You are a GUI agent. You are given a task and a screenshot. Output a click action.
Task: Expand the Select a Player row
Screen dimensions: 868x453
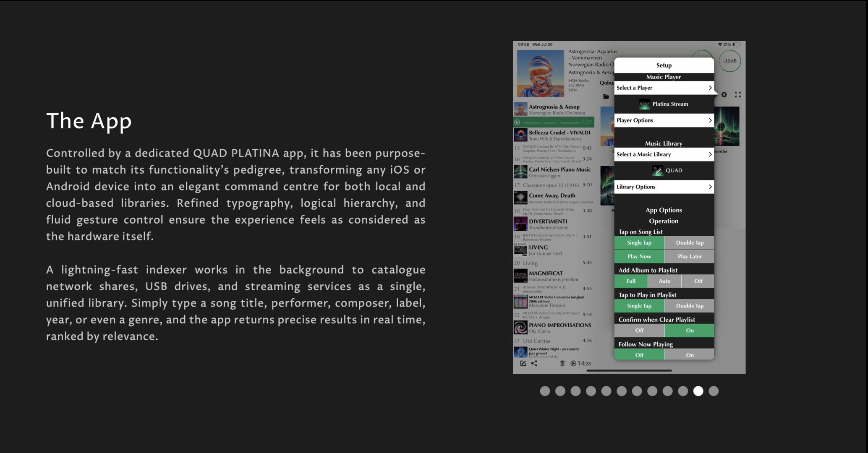coord(664,88)
